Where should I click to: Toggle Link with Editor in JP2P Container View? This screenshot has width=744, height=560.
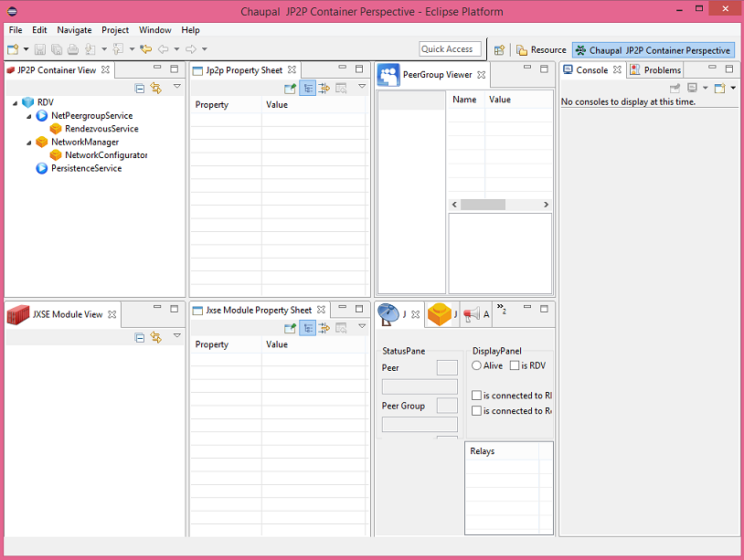tap(156, 88)
